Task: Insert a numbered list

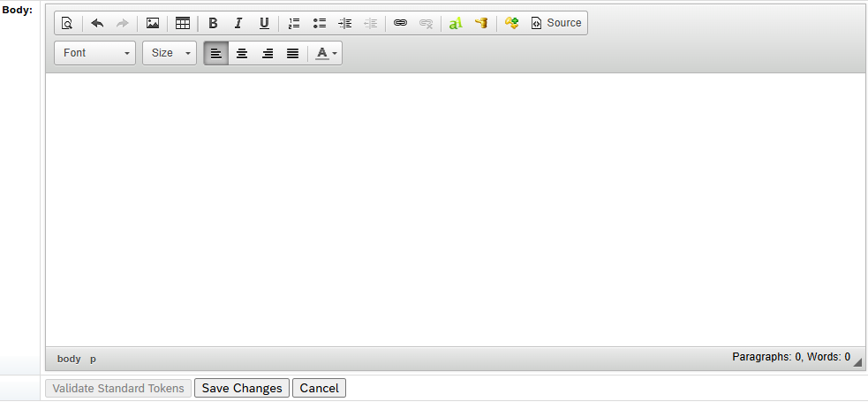Action: tap(294, 23)
